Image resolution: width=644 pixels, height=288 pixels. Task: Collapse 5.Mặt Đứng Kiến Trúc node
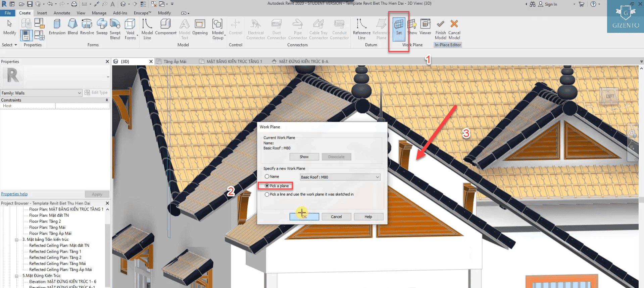16,276
